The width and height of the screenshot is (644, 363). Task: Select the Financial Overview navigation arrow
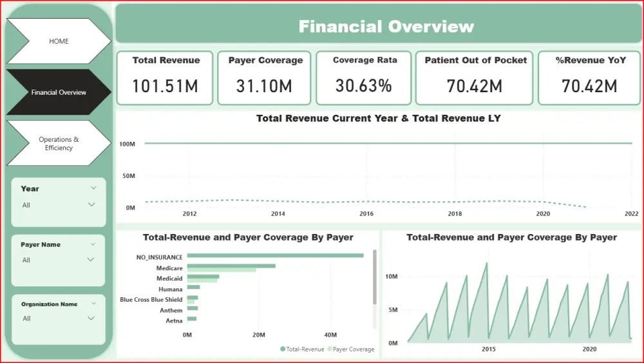[59, 92]
